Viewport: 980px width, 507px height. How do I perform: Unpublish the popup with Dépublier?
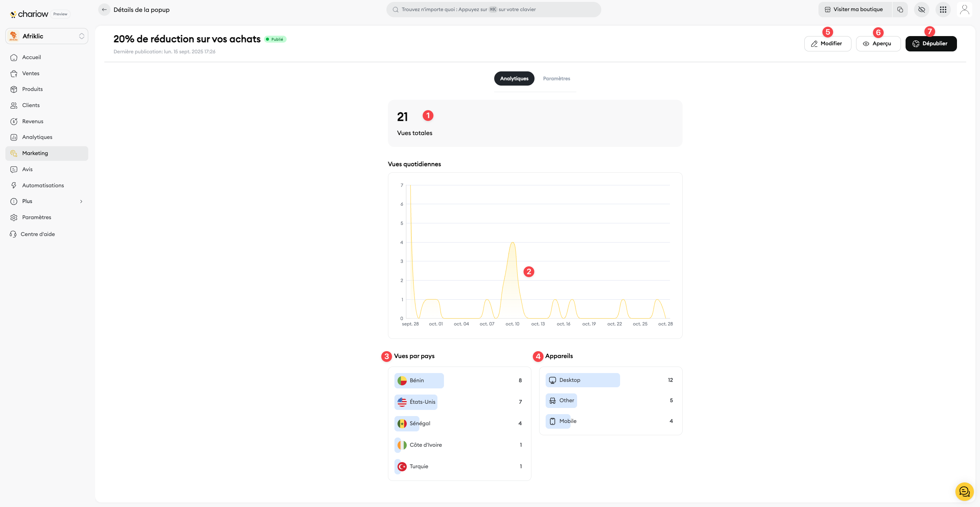[x=931, y=44]
